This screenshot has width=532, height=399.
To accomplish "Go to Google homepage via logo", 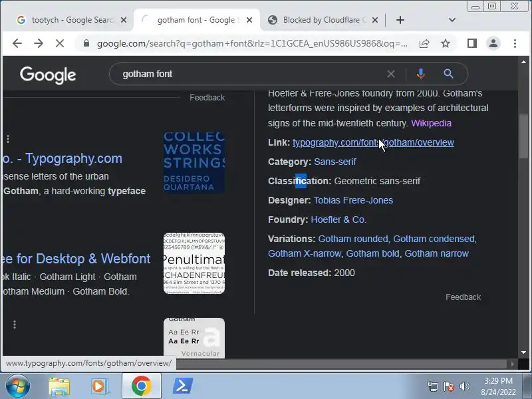I will click(x=48, y=74).
